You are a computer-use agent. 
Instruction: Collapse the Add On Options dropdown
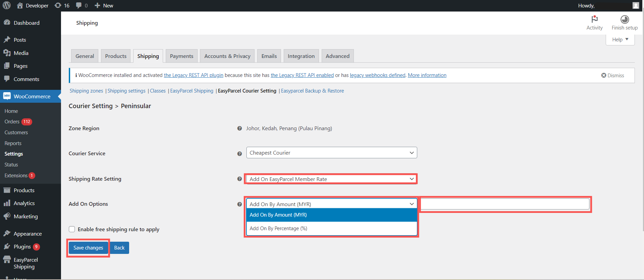(331, 204)
